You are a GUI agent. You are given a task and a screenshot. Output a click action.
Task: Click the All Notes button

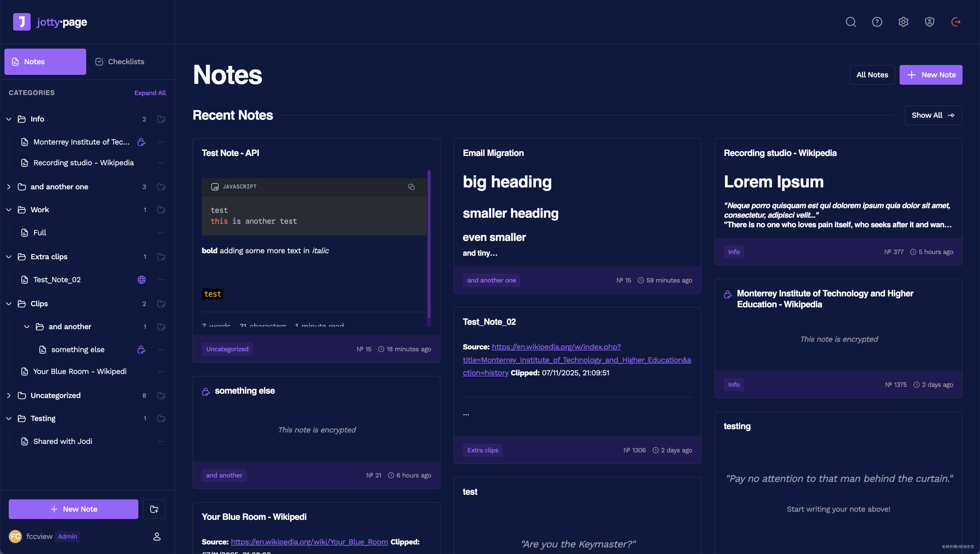[872, 75]
